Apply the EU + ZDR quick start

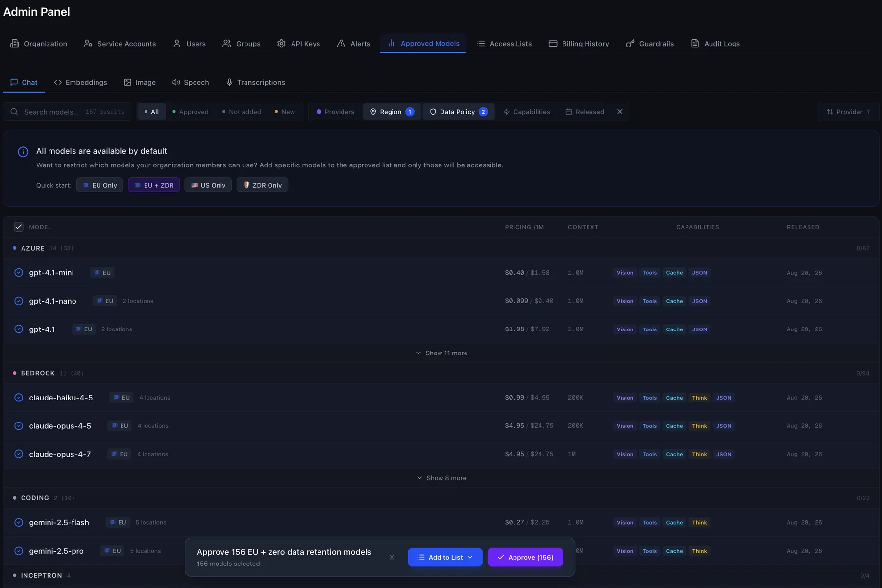[154, 185]
